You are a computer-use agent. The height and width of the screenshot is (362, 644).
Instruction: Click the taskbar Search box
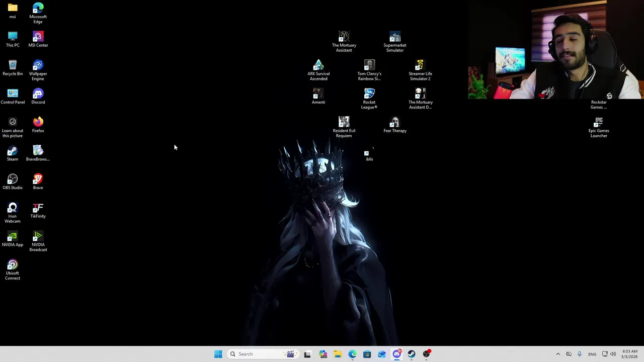click(264, 354)
